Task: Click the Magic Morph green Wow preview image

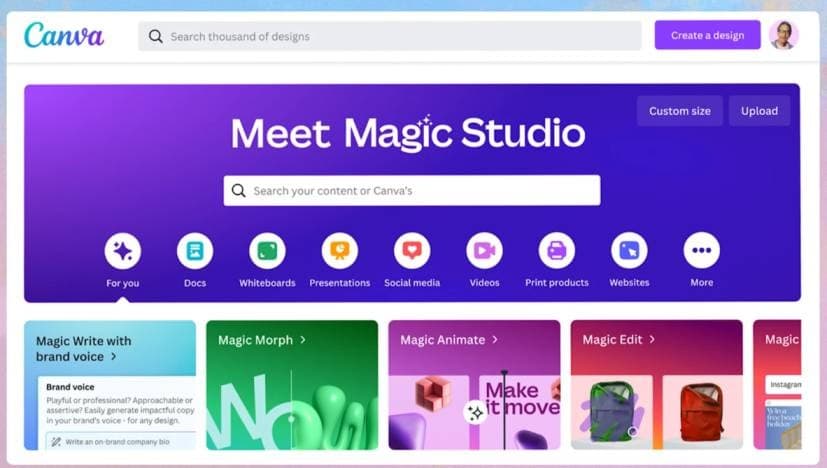Action: (292, 409)
